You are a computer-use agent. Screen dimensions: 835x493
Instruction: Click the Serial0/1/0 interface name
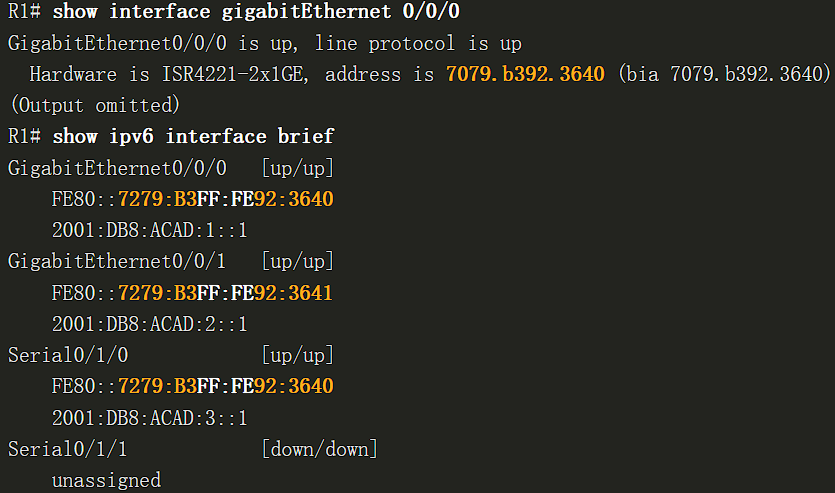coord(68,355)
